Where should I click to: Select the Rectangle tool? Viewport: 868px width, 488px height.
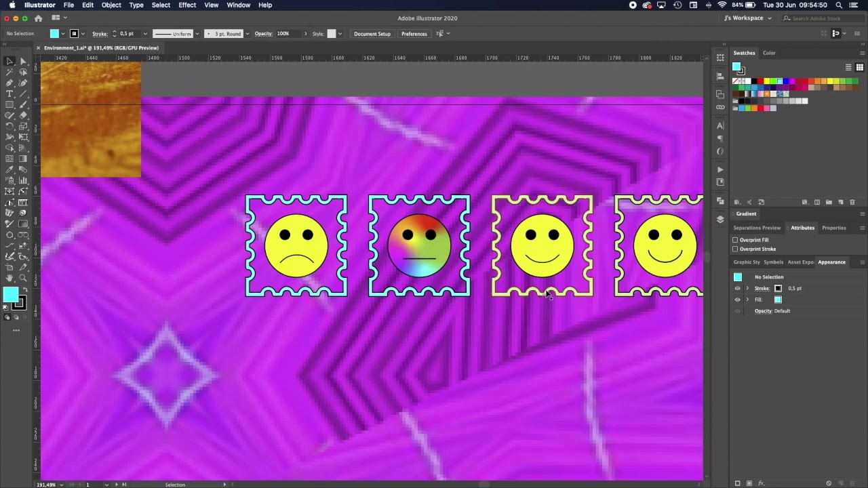[x=9, y=104]
